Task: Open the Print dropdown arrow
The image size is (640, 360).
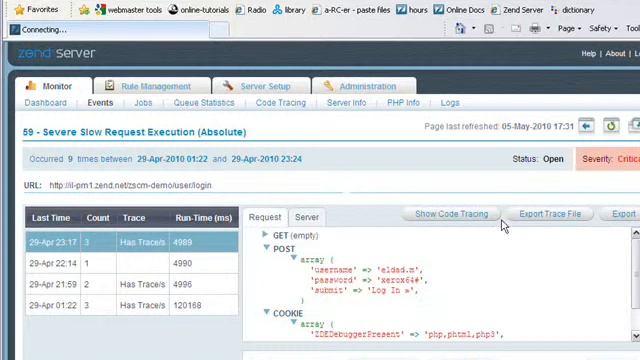Action: [x=548, y=28]
